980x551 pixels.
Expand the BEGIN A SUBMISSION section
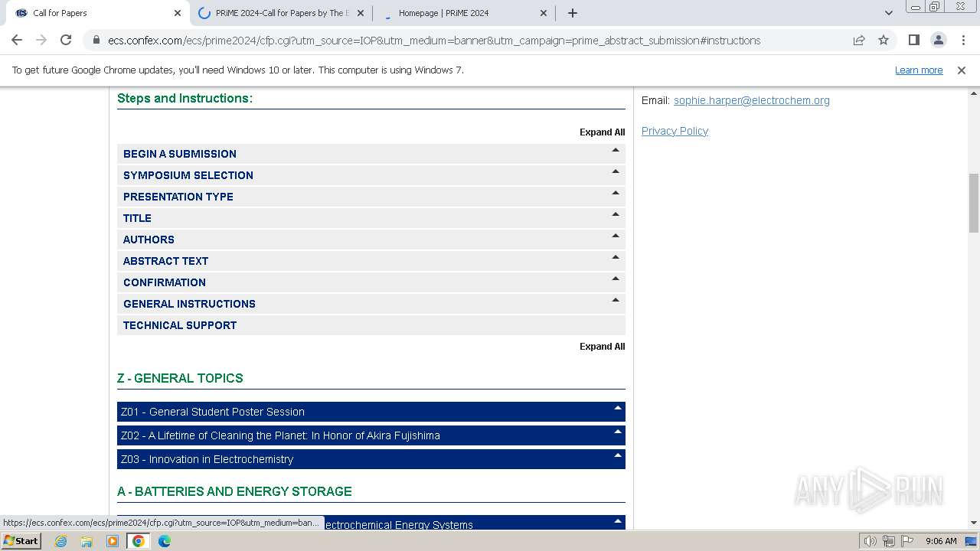pyautogui.click(x=371, y=154)
